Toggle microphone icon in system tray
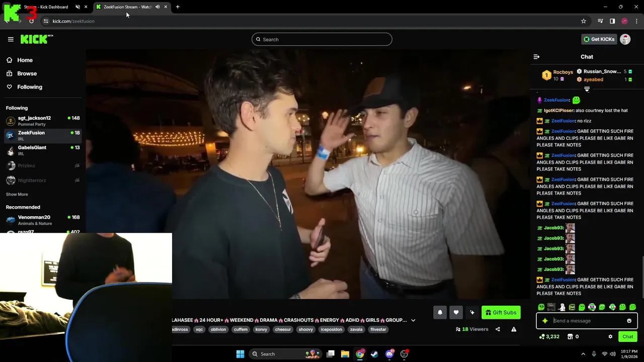644x362 pixels. point(594,354)
